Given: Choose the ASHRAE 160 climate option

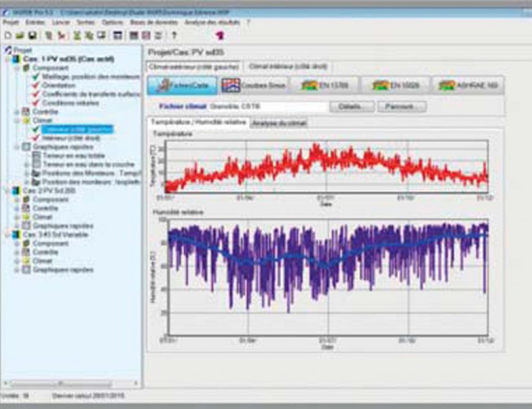Looking at the screenshot, I should 468,85.
